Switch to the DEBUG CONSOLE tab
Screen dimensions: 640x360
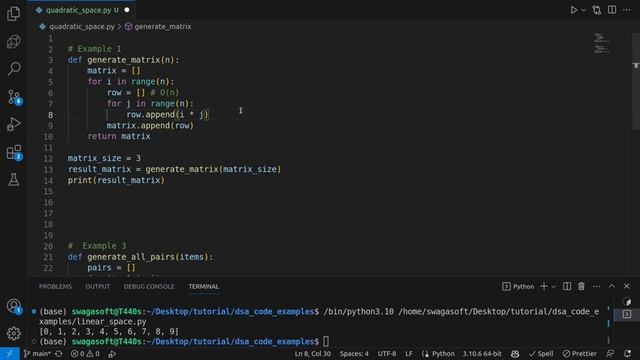[149, 287]
